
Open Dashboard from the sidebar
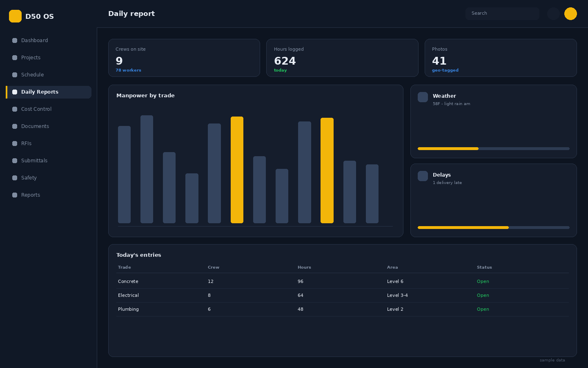pos(49,40)
